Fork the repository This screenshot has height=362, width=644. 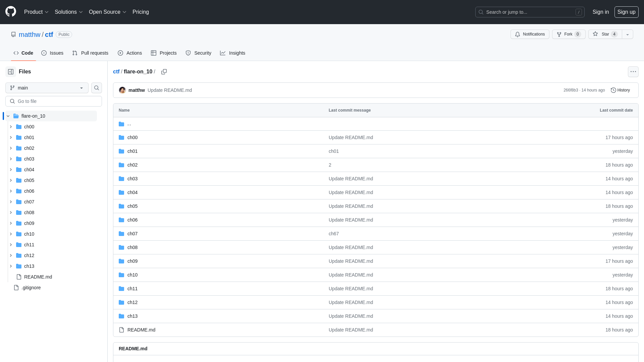point(569,34)
